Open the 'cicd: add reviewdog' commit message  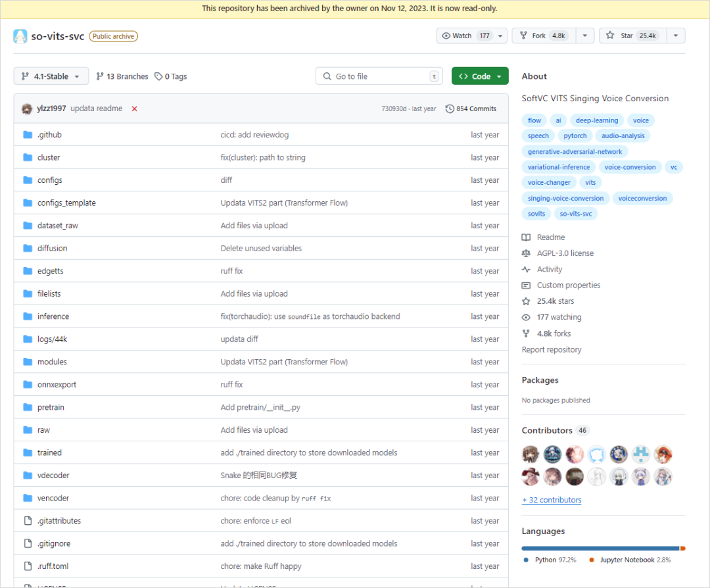(x=254, y=135)
